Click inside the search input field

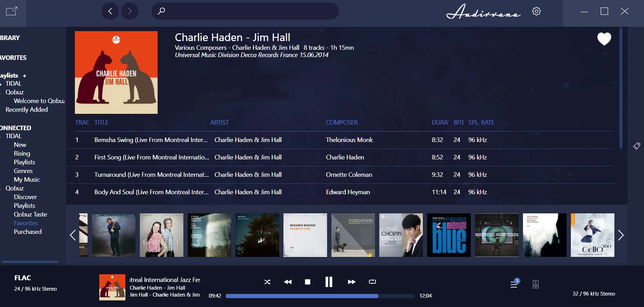click(245, 11)
